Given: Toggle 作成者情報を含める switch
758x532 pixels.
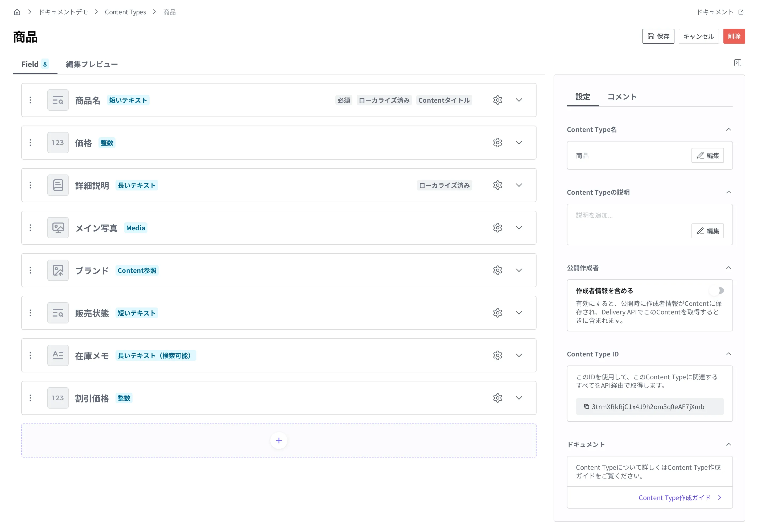Looking at the screenshot, I should pyautogui.click(x=716, y=290).
